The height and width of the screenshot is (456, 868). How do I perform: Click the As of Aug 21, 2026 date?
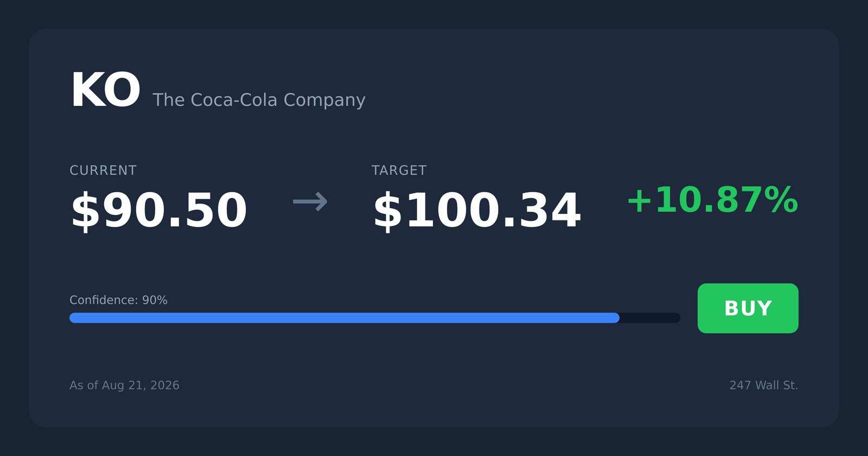click(x=124, y=385)
